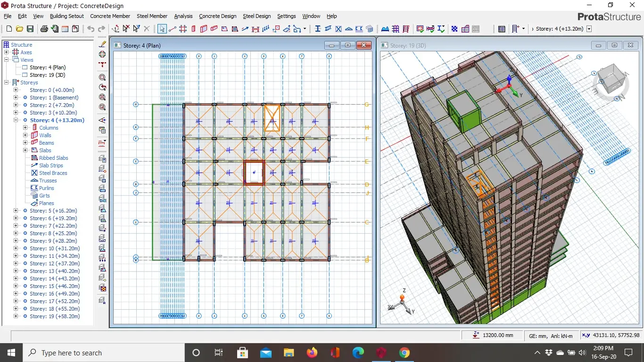Viewport: 644px width, 362px height.
Task: Select the Column tool in the toolbar
Action: pyautogui.click(x=193, y=29)
